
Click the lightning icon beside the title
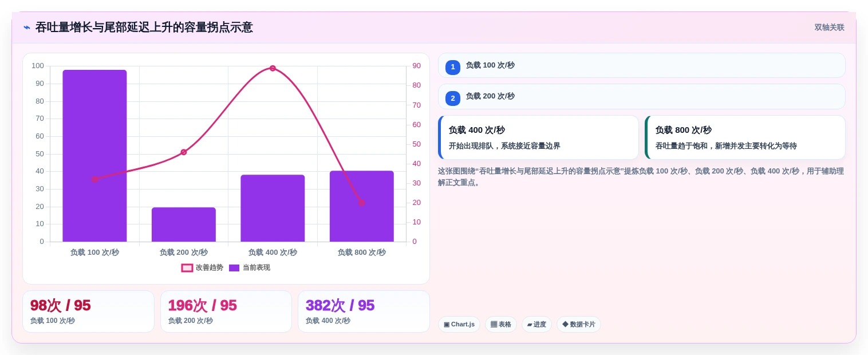pos(27,27)
